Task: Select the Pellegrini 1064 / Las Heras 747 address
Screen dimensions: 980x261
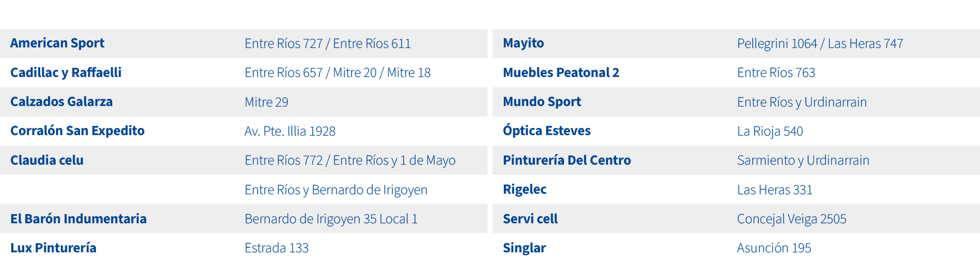Action: (820, 43)
